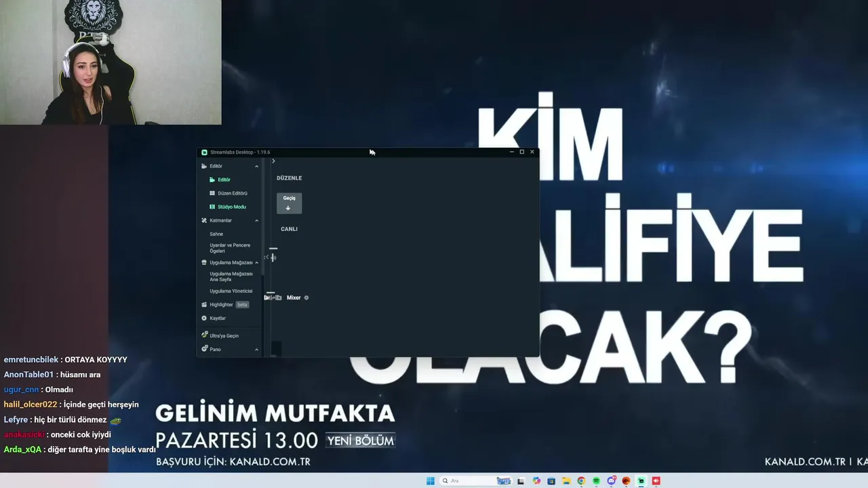
Task: Open Microsoft Store from the taskbar
Action: (x=551, y=481)
